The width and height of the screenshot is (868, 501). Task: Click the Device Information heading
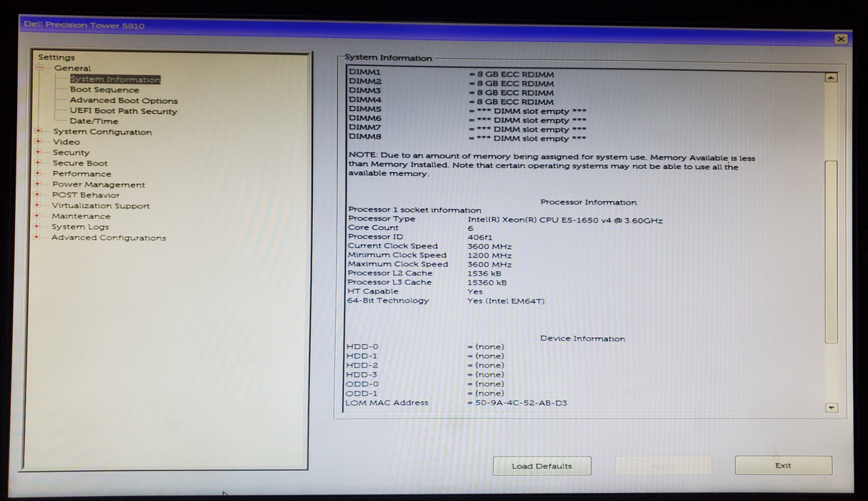(583, 339)
